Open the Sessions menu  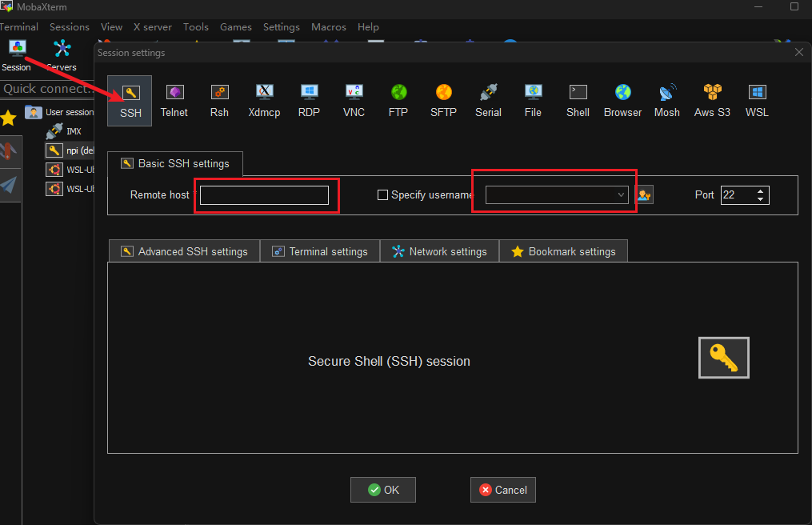click(x=70, y=27)
